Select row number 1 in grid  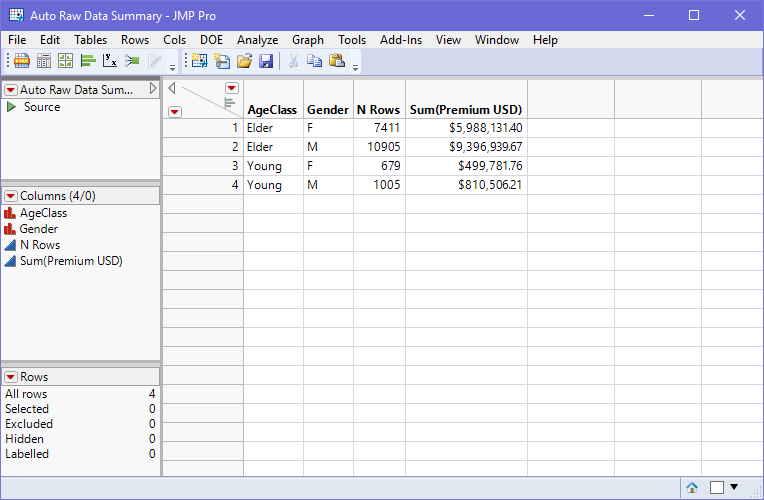[203, 128]
